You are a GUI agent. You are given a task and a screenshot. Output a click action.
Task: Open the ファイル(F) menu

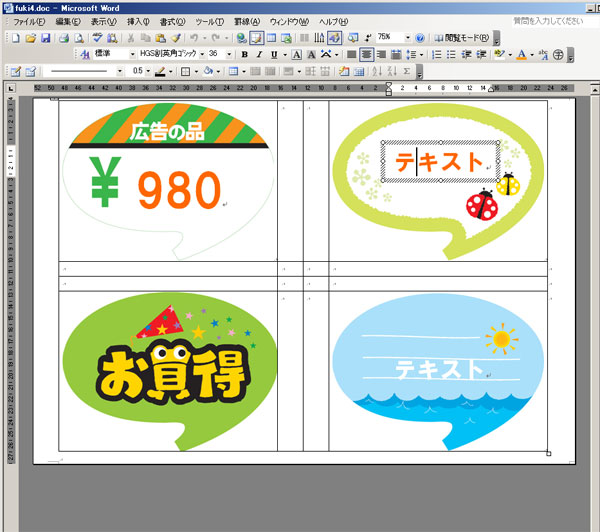click(x=29, y=21)
